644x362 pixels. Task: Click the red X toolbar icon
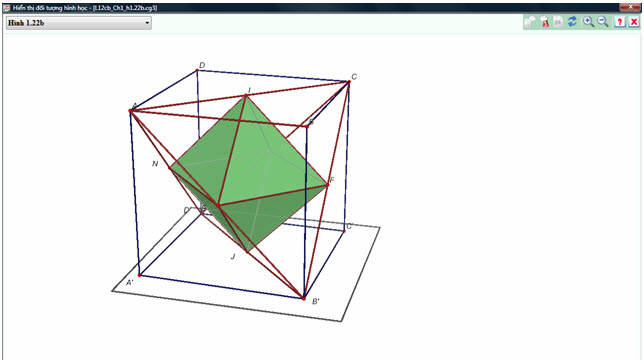coord(634,22)
